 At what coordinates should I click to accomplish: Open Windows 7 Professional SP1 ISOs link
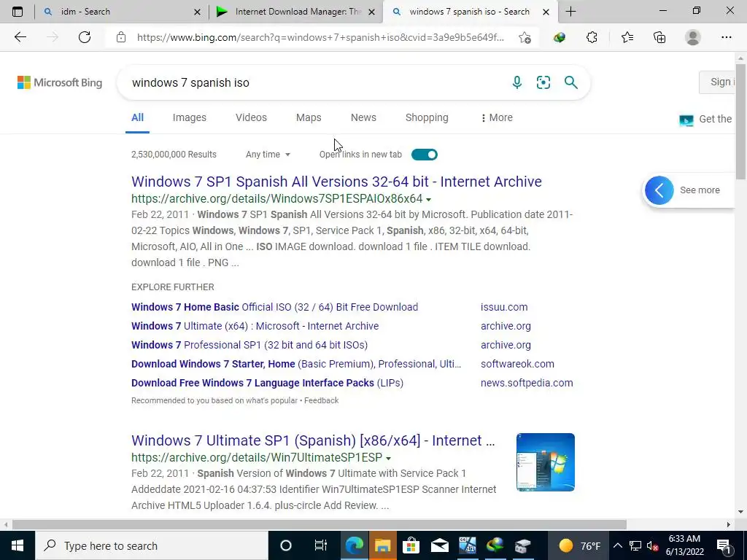click(x=249, y=345)
